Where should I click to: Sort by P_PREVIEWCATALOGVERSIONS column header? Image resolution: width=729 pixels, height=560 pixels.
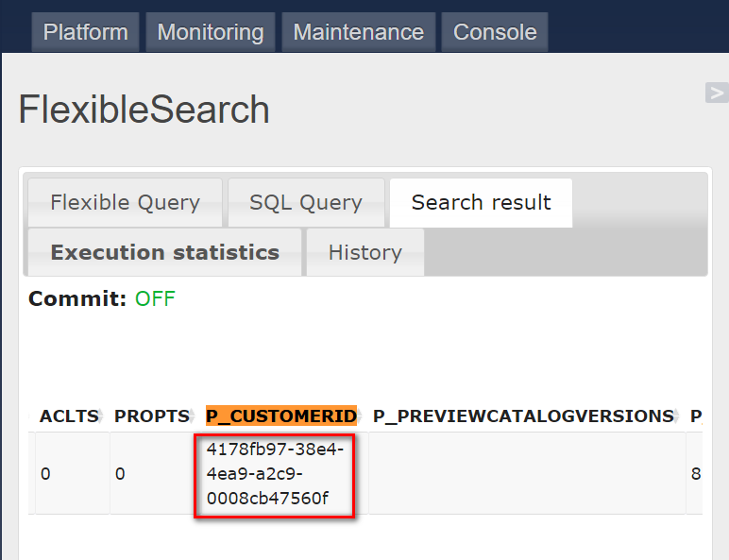point(523,416)
